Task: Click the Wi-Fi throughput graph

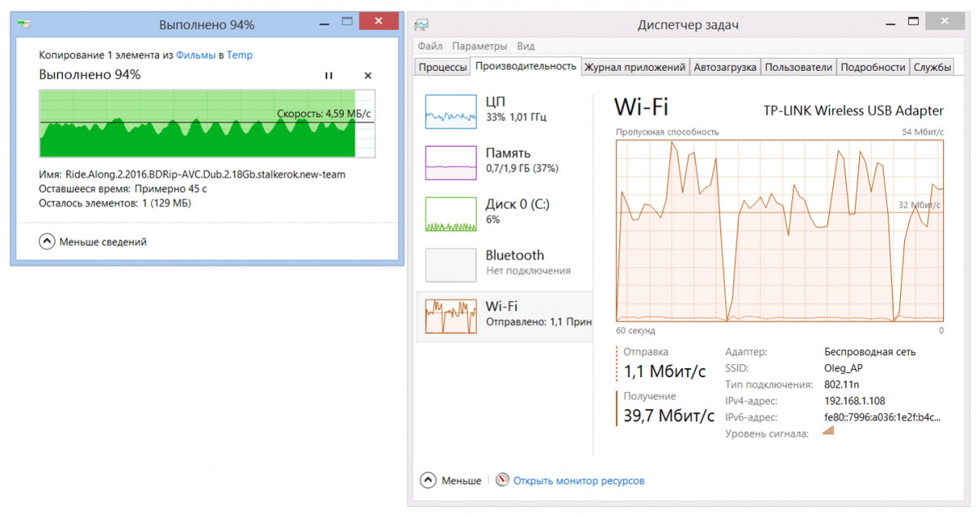Action: (x=780, y=230)
